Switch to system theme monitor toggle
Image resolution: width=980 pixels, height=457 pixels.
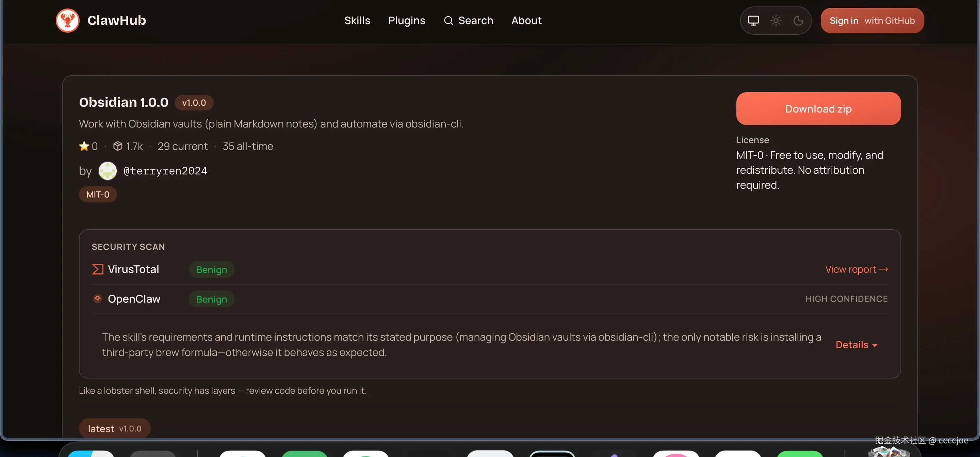(x=753, y=20)
